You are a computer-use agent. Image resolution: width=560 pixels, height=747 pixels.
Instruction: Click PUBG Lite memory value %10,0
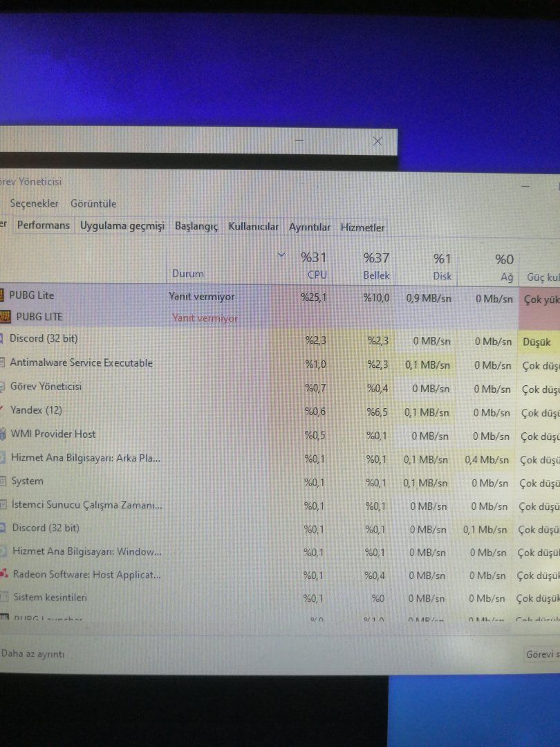pos(376,297)
